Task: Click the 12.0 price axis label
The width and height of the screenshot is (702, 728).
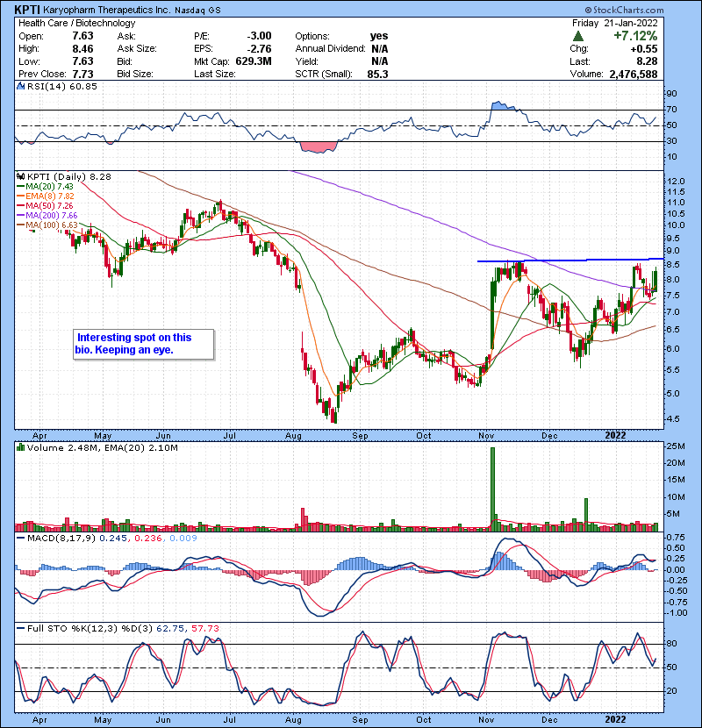Action: tap(675, 182)
